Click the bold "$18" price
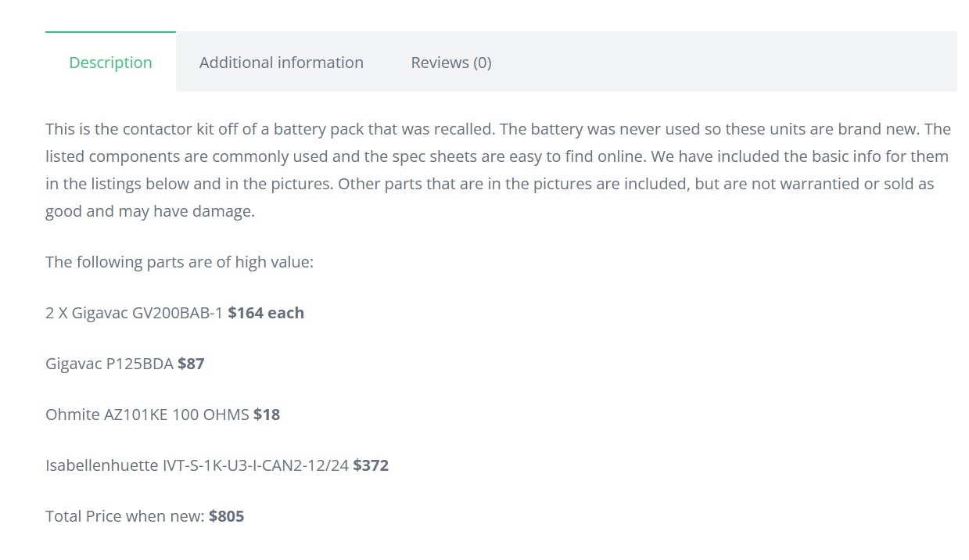Viewport: 969px width, 560px height. (x=267, y=415)
